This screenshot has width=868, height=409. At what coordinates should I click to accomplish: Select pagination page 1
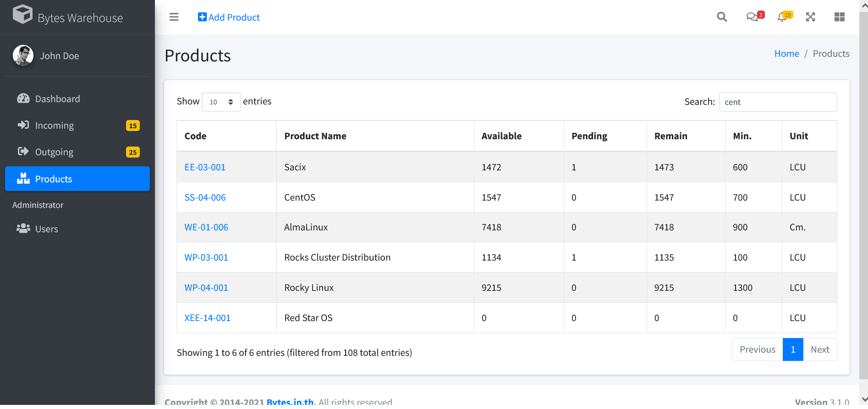coord(793,349)
